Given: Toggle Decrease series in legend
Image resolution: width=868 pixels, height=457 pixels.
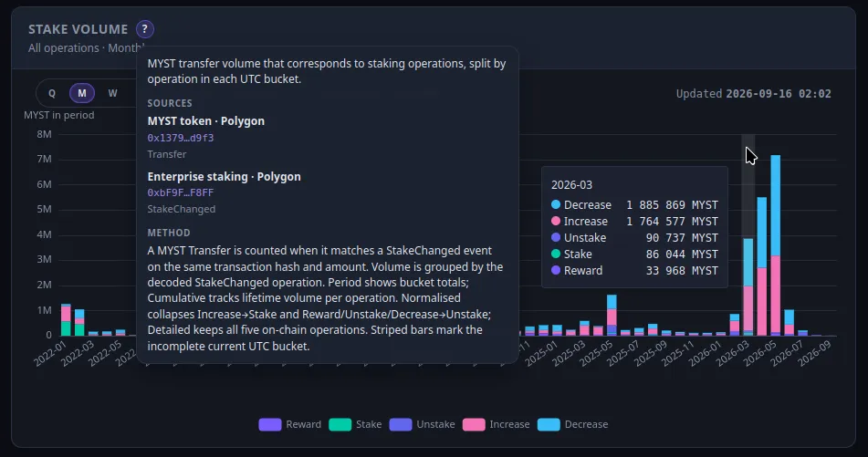Looking at the screenshot, I should tap(573, 424).
